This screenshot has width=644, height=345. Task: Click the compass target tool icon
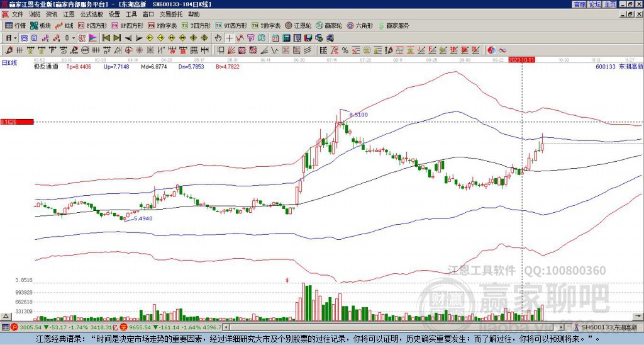coord(128,50)
